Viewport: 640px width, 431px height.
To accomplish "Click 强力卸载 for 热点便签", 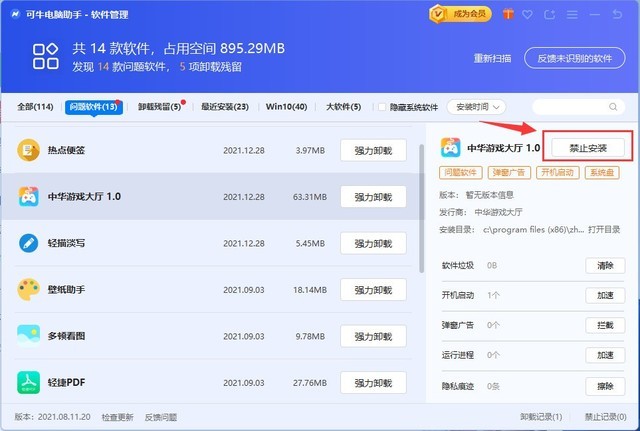I will pos(373,151).
